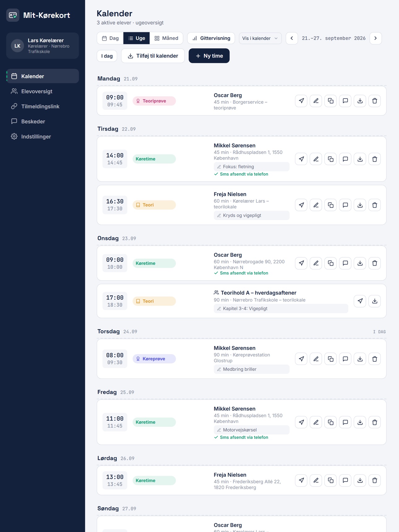Edit Mikkel Sørensen's Tuesday 14:00 Køretime
This screenshot has width=399, height=532.
coord(316,159)
